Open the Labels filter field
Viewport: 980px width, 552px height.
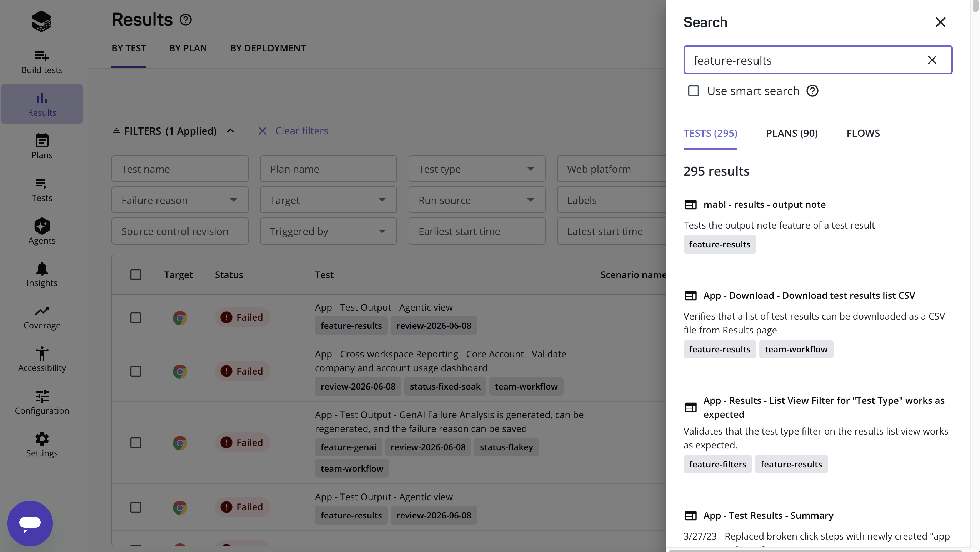click(612, 200)
